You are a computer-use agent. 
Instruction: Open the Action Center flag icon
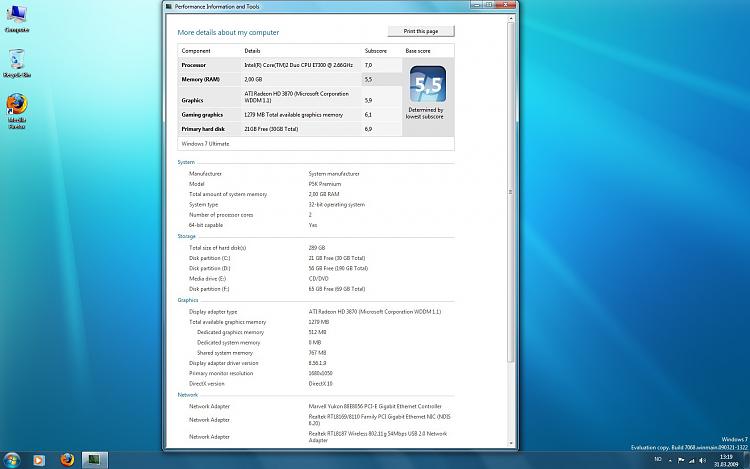point(681,460)
